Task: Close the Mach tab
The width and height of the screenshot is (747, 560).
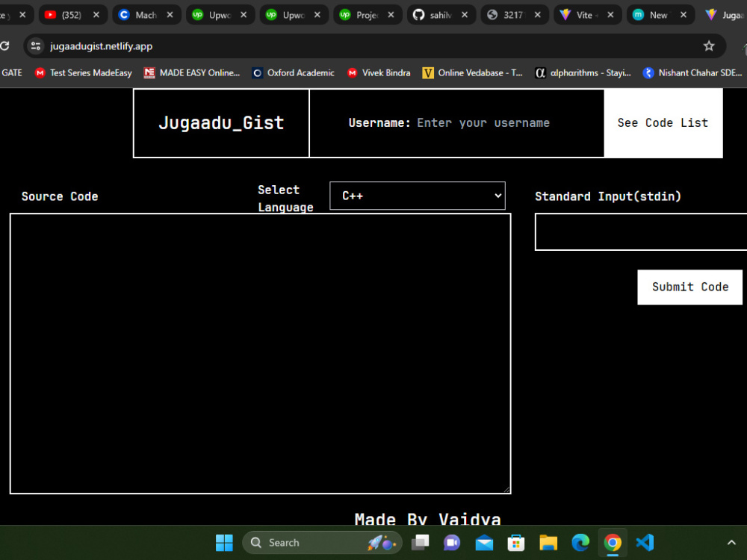Action: 170,15
